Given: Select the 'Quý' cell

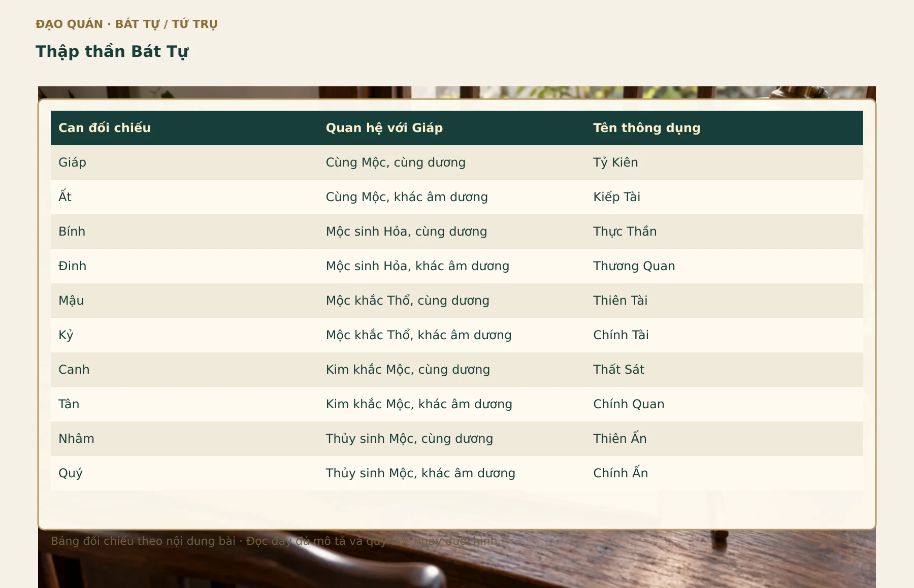Looking at the screenshot, I should pyautogui.click(x=184, y=473).
